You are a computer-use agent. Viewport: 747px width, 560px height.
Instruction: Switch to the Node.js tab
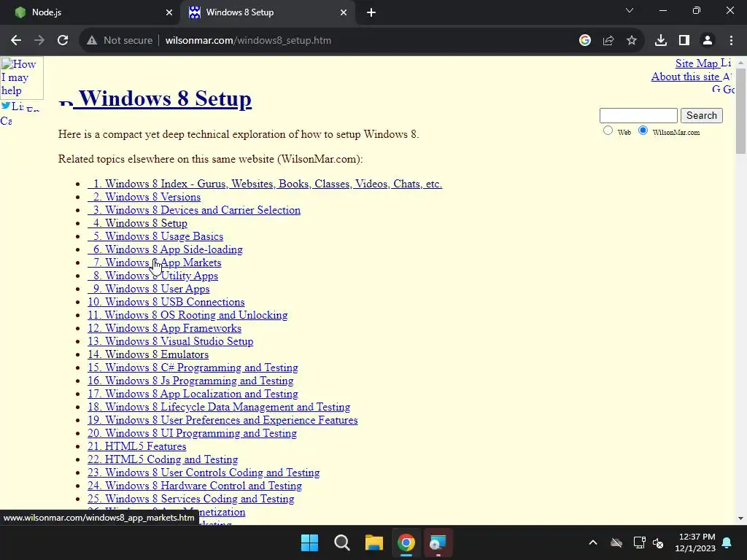click(90, 12)
